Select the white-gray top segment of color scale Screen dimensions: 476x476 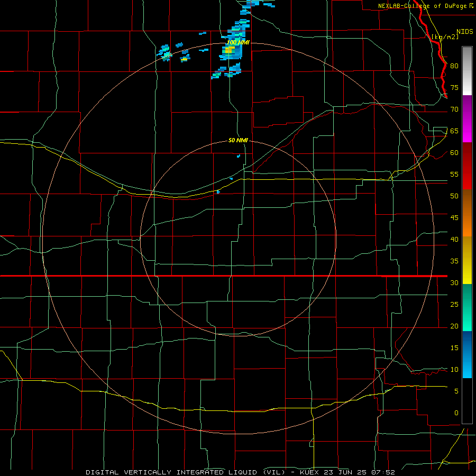point(467,71)
